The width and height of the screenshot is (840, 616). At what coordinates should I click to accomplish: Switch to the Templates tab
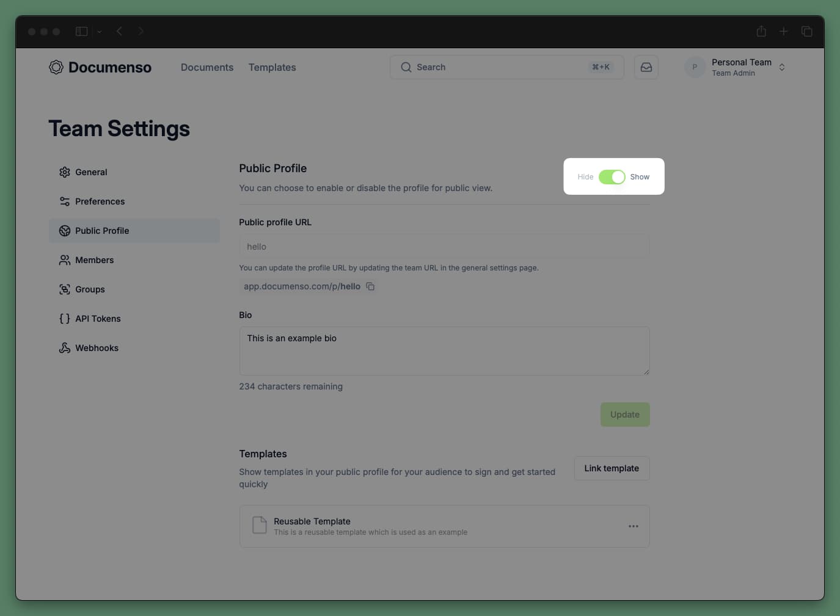click(x=272, y=67)
